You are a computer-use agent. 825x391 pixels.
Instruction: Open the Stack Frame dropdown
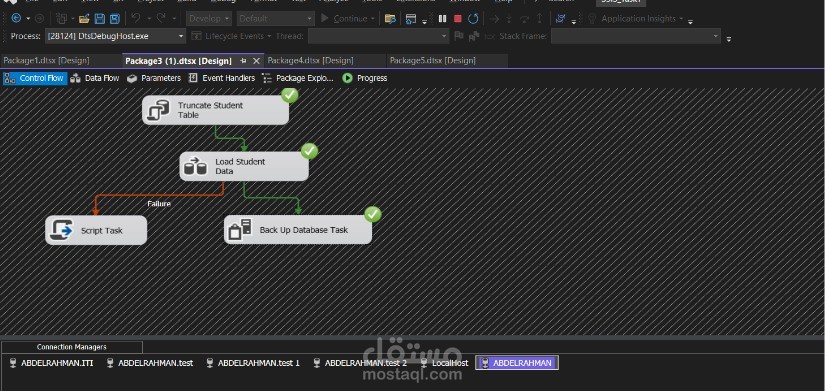[636, 36]
